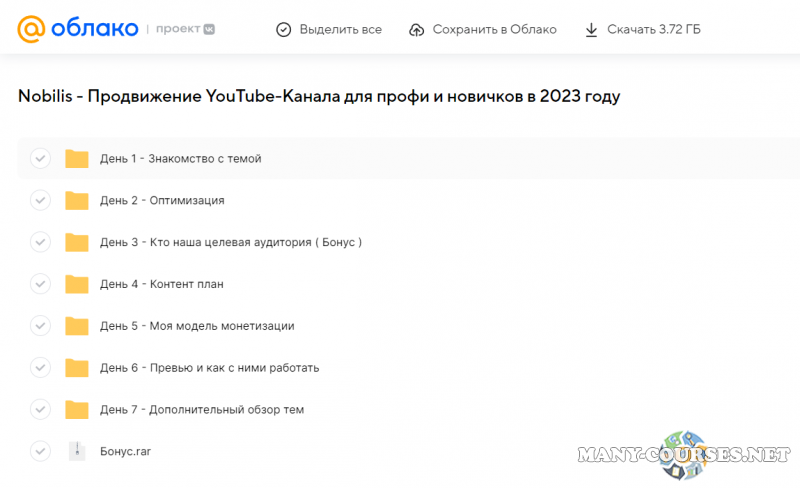Click folder icon for День 4 Контент план

77,284
